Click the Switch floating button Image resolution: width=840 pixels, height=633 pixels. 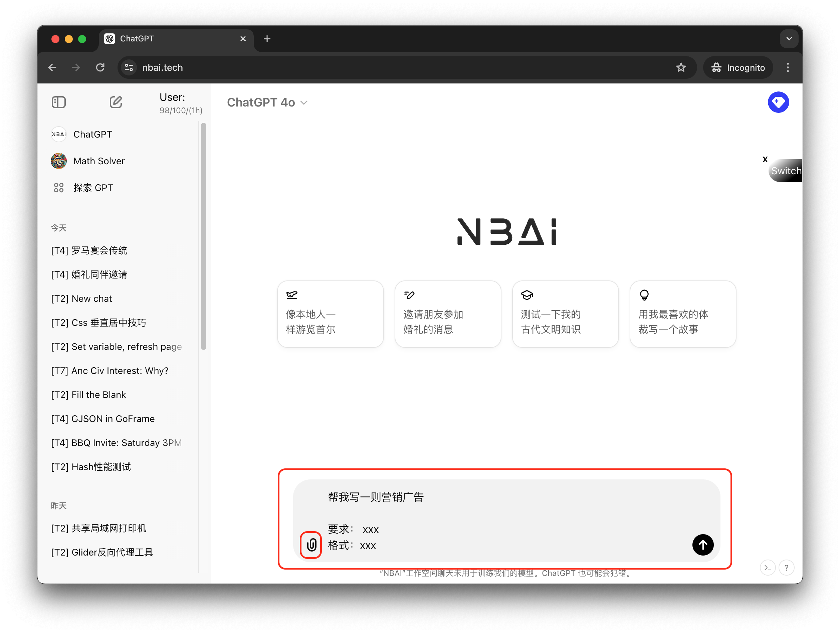[x=785, y=171]
